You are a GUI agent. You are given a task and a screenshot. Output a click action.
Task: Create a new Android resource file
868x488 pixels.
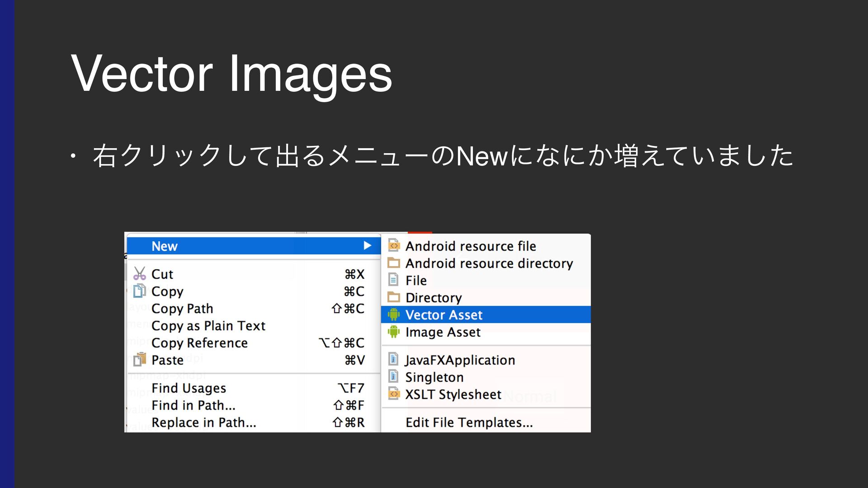point(486,246)
